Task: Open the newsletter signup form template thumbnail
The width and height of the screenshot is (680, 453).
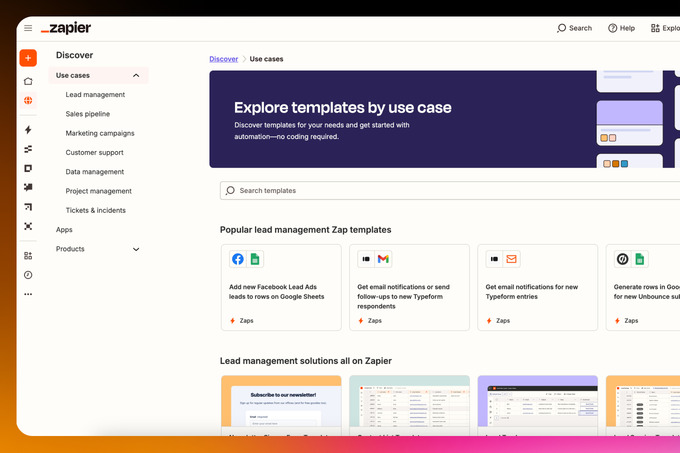Action: [x=280, y=405]
